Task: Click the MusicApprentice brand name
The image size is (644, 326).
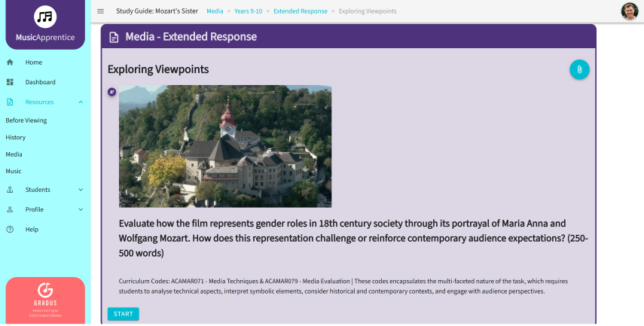Action: click(45, 38)
